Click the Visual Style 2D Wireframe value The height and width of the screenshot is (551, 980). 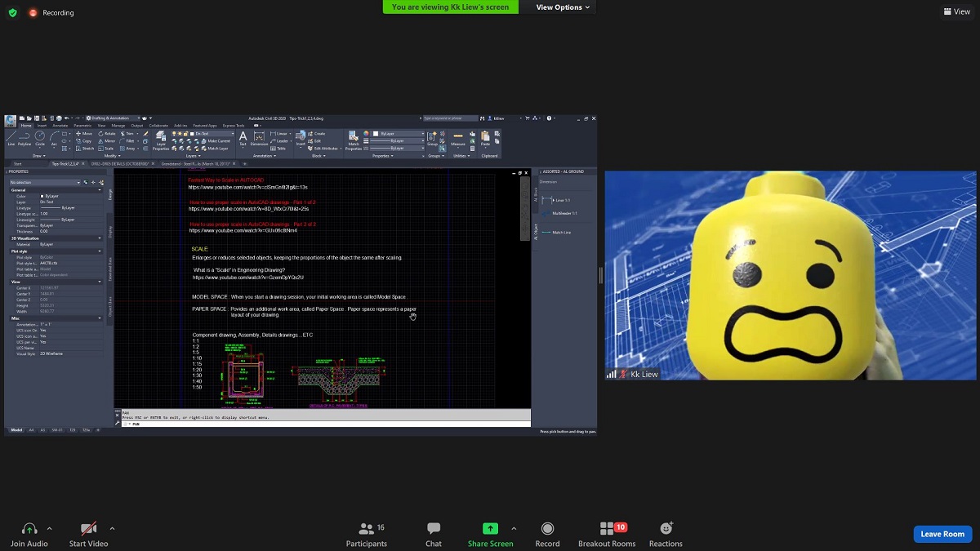click(51, 354)
